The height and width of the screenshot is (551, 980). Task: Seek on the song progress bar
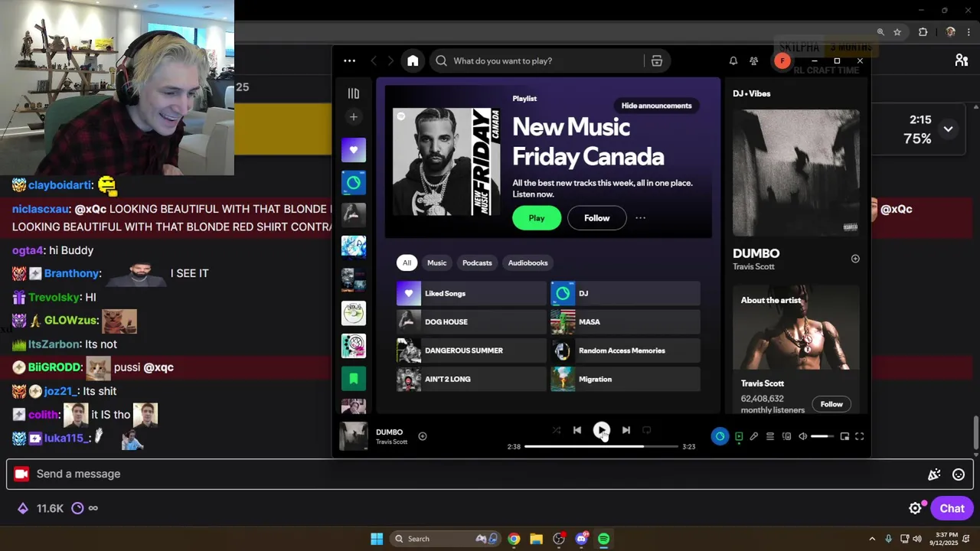pyautogui.click(x=601, y=446)
